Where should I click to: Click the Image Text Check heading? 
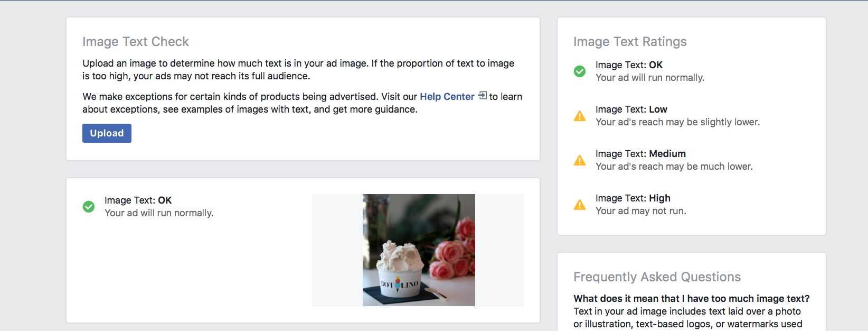136,42
